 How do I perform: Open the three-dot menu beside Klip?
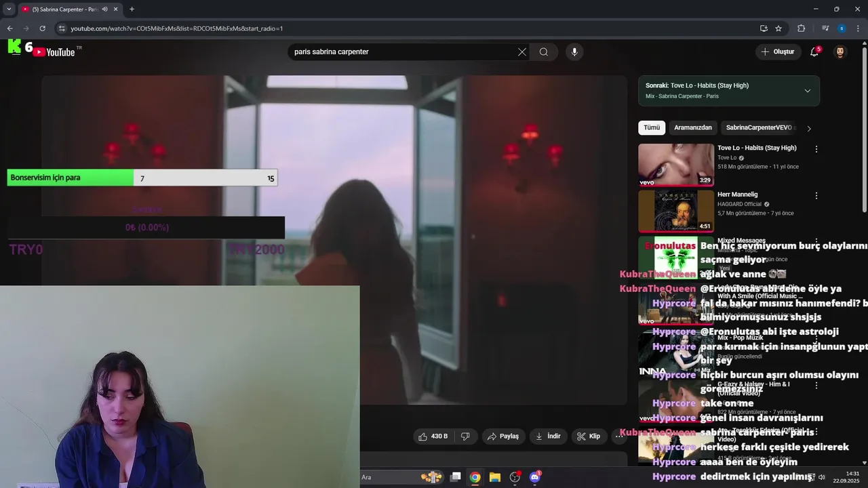(x=619, y=436)
